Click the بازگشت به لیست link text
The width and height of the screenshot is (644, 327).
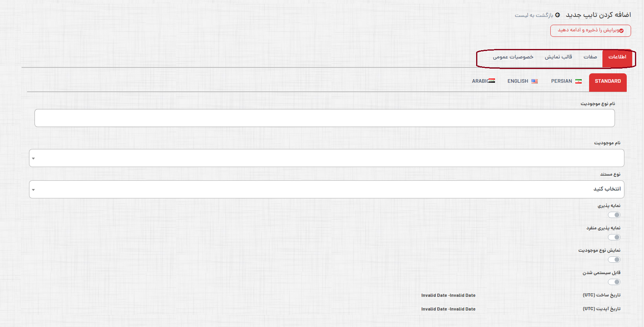[x=534, y=15]
